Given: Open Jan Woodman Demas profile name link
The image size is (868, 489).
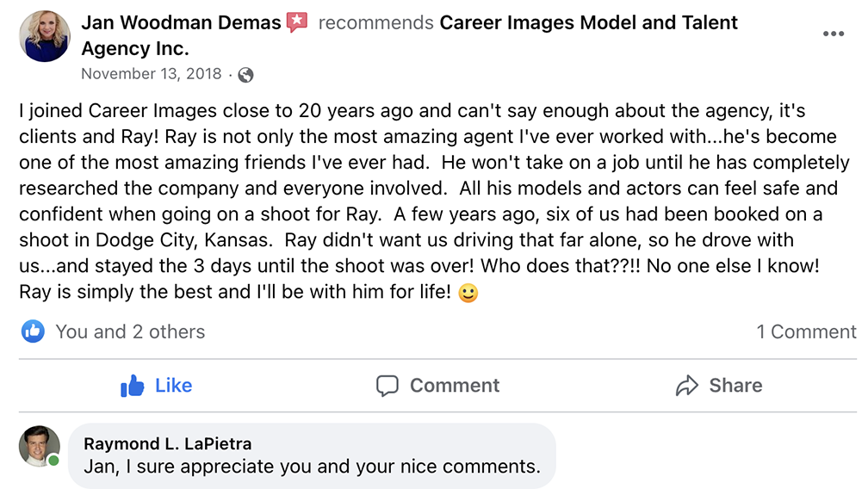Looking at the screenshot, I should (x=181, y=23).
